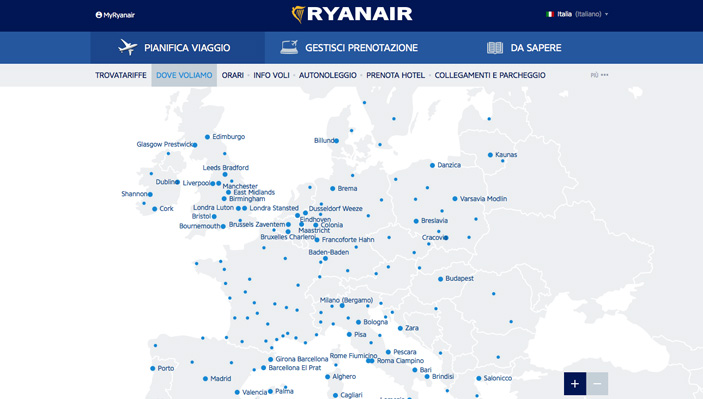This screenshot has width=703, height=399.
Task: Expand the PIÙ more options menu
Action: pos(599,75)
